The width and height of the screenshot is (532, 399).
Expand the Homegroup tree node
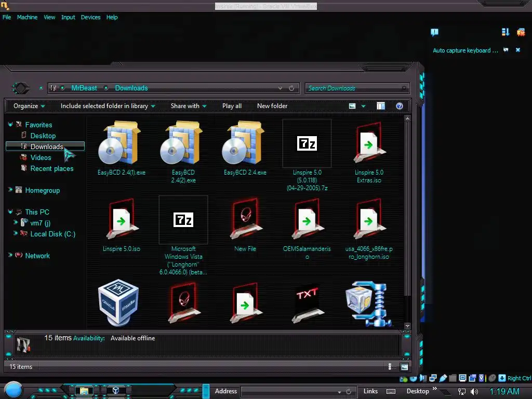10,190
